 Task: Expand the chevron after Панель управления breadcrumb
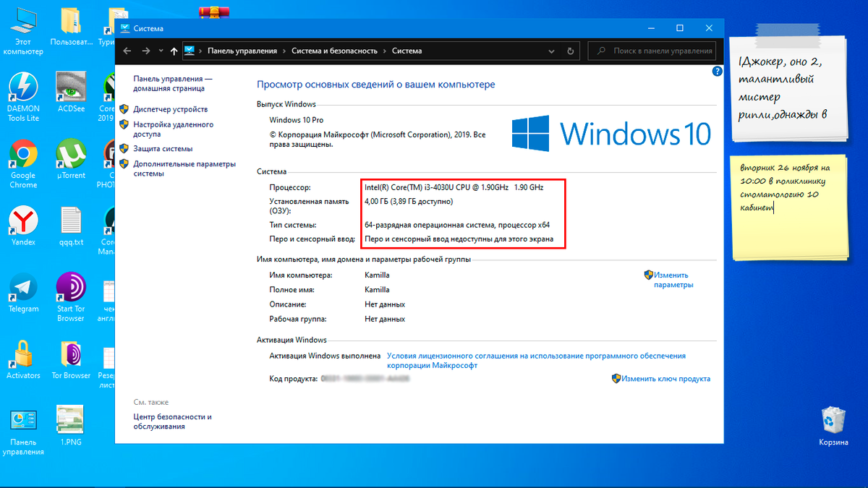(x=284, y=51)
